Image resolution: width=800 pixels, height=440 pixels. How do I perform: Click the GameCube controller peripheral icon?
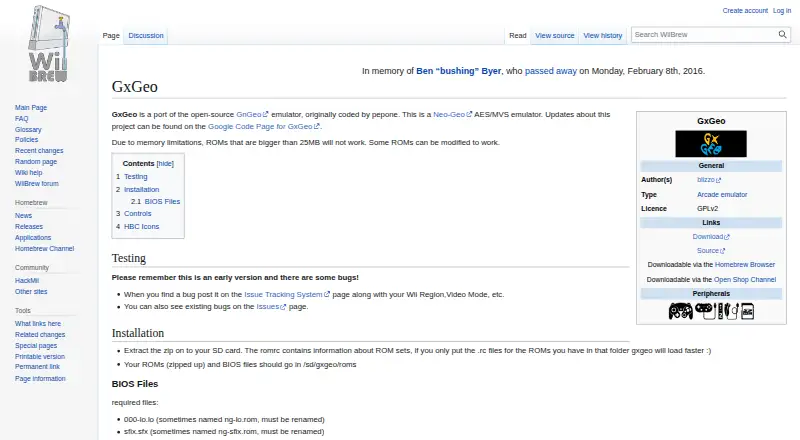[681, 311]
